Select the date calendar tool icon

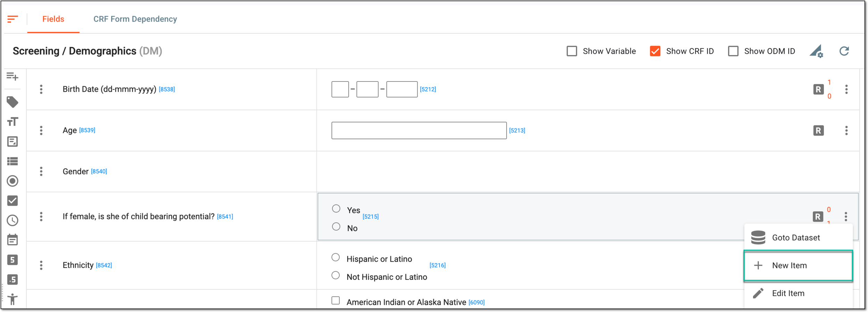(x=12, y=240)
